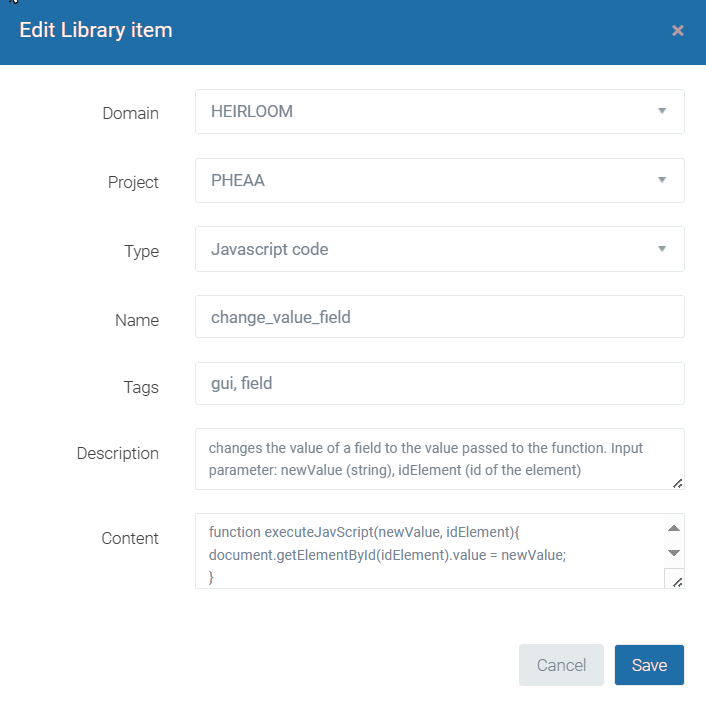Click the Content box resize handle
706x709 pixels.
coord(675,580)
